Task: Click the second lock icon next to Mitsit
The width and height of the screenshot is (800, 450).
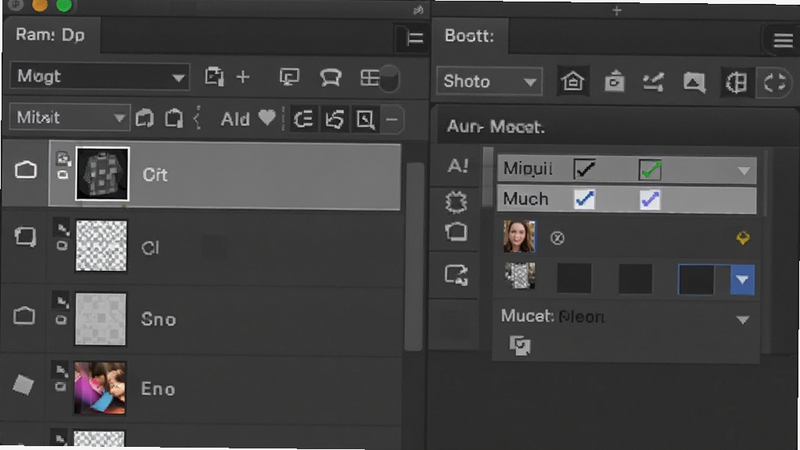Action: click(x=174, y=118)
